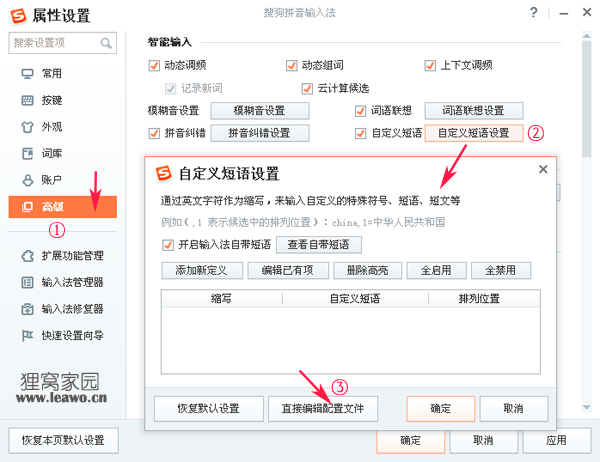Click the list icon beside 输入法管理器
The height and width of the screenshot is (462, 600).
(x=27, y=282)
